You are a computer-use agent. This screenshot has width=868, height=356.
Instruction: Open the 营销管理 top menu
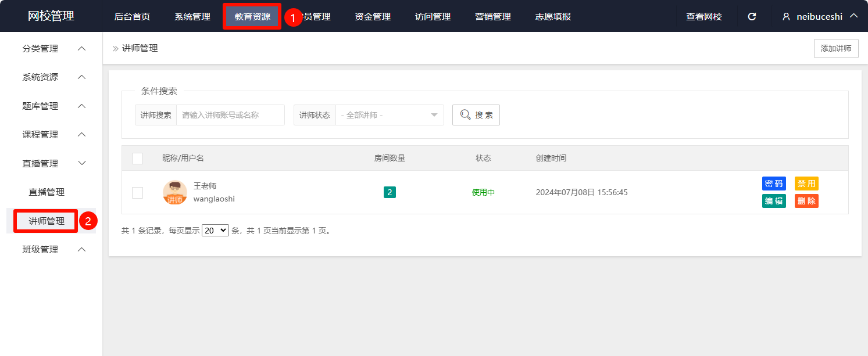click(x=493, y=17)
